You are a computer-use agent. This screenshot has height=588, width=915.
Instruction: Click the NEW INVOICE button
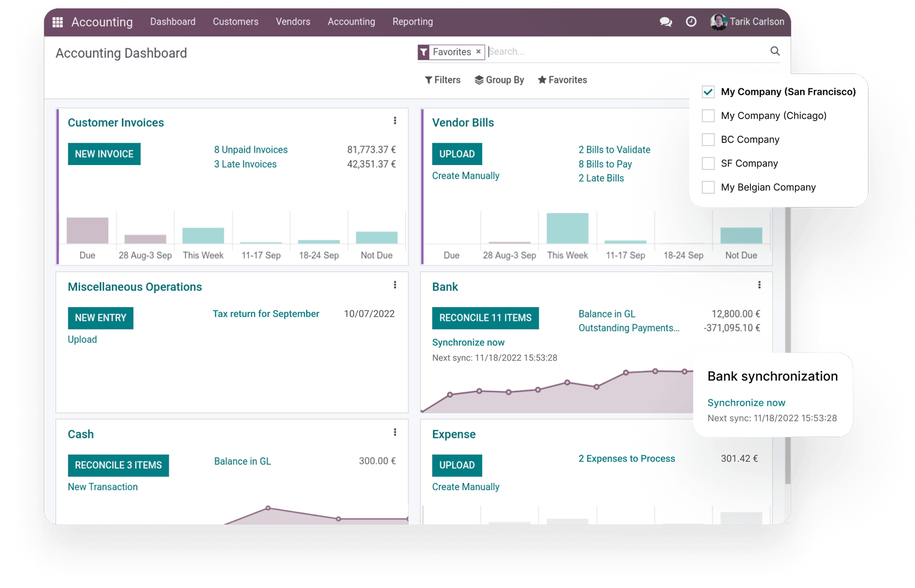click(104, 153)
